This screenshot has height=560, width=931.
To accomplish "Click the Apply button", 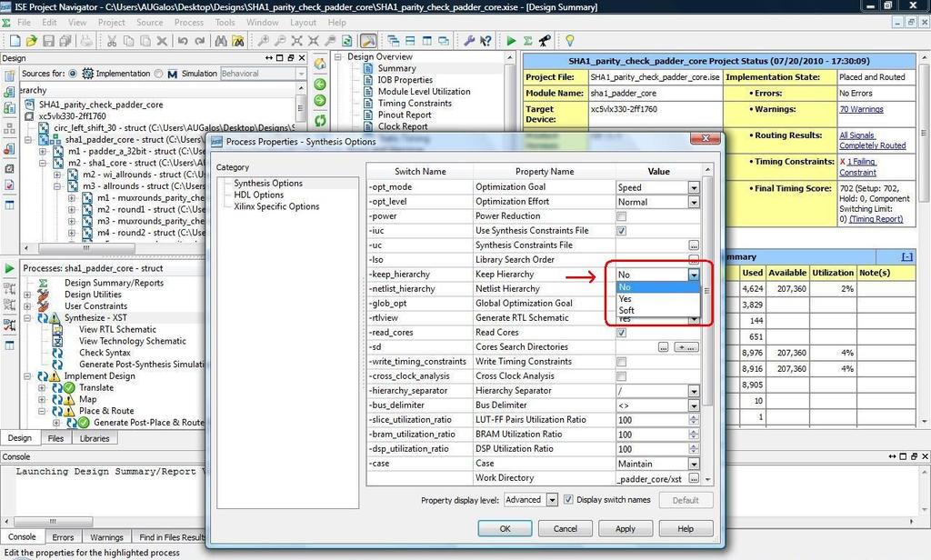I will point(626,528).
